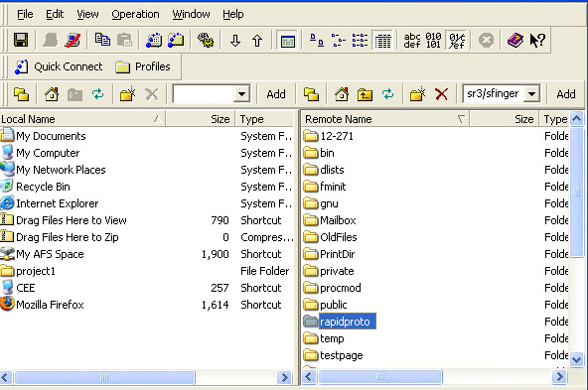Viewport: 588px width, 390px height.
Task: Select Auto transfer mode
Action: point(457,40)
